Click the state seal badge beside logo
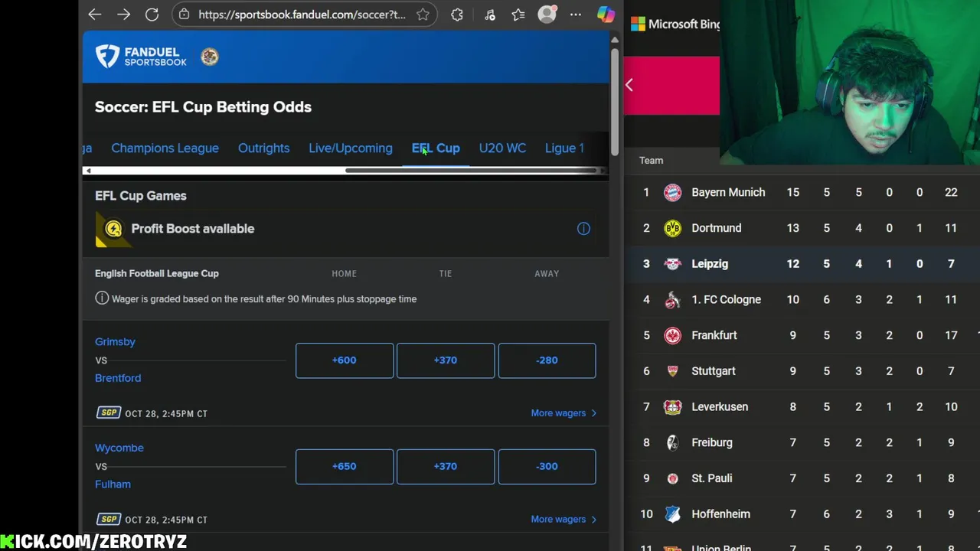This screenshot has height=551, width=980. pos(209,57)
